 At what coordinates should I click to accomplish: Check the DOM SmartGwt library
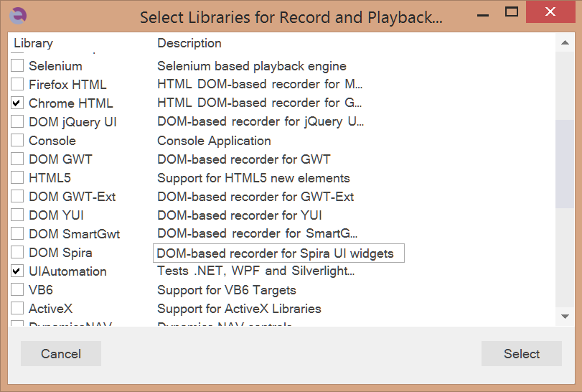coord(17,234)
